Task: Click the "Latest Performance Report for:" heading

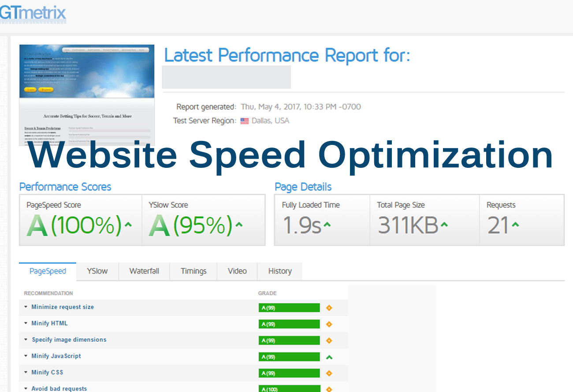Action: [287, 55]
